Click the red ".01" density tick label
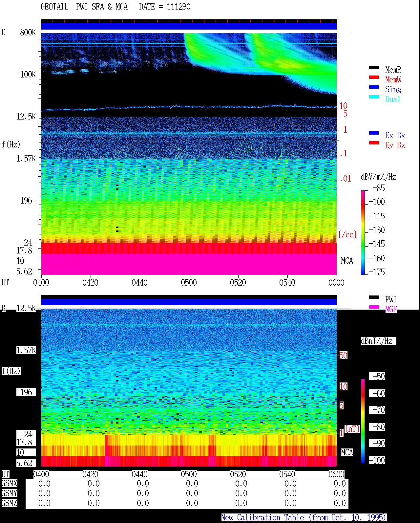The height and width of the screenshot is (523, 420). point(345,179)
